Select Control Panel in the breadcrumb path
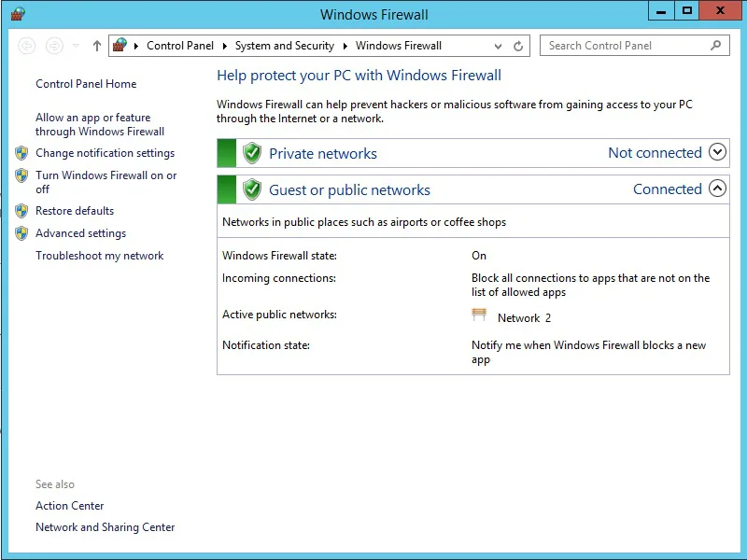 (x=179, y=46)
